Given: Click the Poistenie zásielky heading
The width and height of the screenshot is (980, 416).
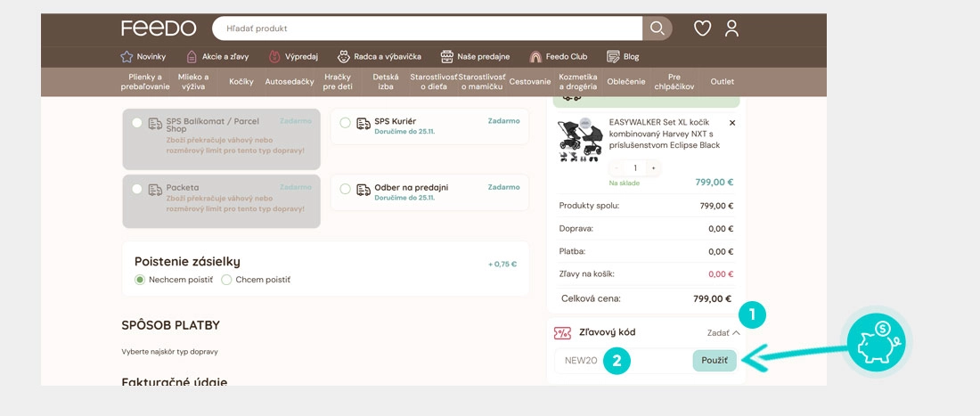Looking at the screenshot, I should [x=187, y=262].
